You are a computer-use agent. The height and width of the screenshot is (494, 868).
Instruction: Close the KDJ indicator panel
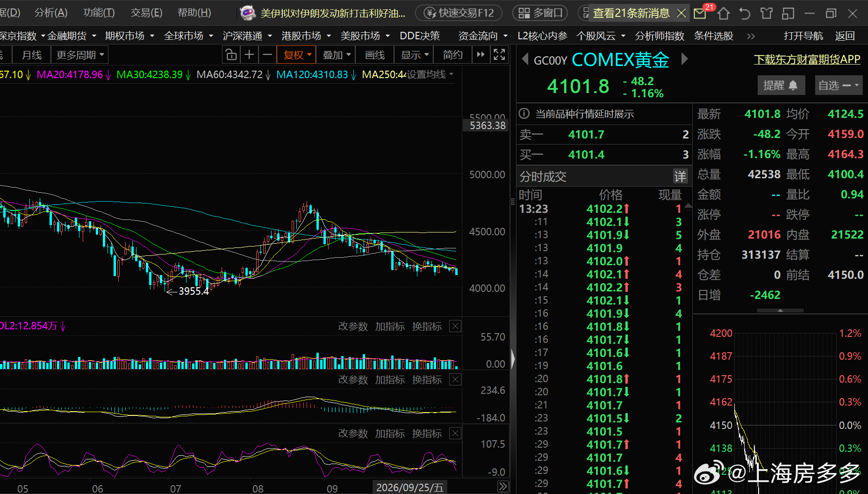tap(455, 433)
